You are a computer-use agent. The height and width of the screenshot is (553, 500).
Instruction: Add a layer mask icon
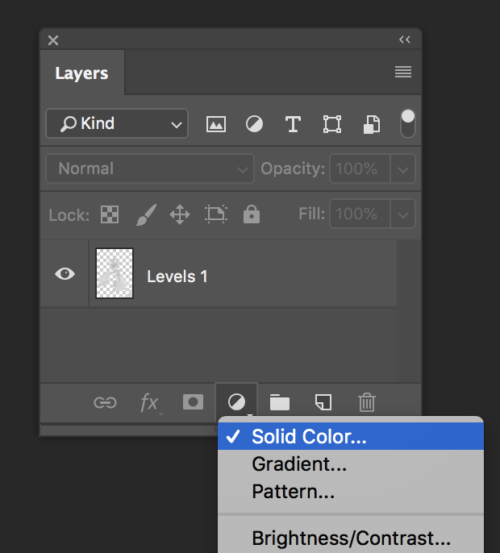pos(193,402)
